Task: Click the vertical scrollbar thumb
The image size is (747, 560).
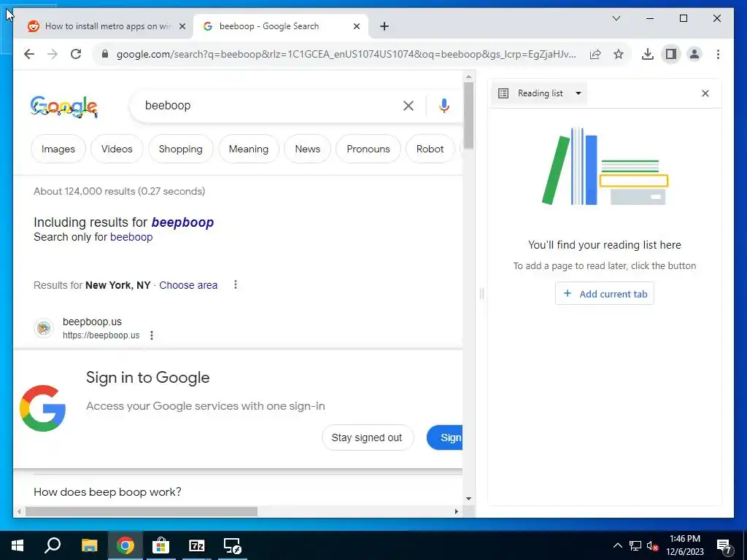Action: coord(469,116)
